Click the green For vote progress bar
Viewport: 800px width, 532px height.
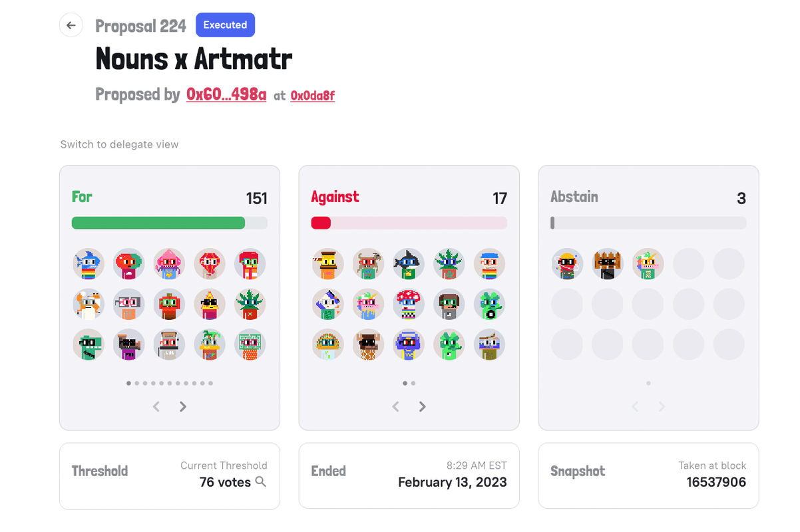click(x=158, y=223)
